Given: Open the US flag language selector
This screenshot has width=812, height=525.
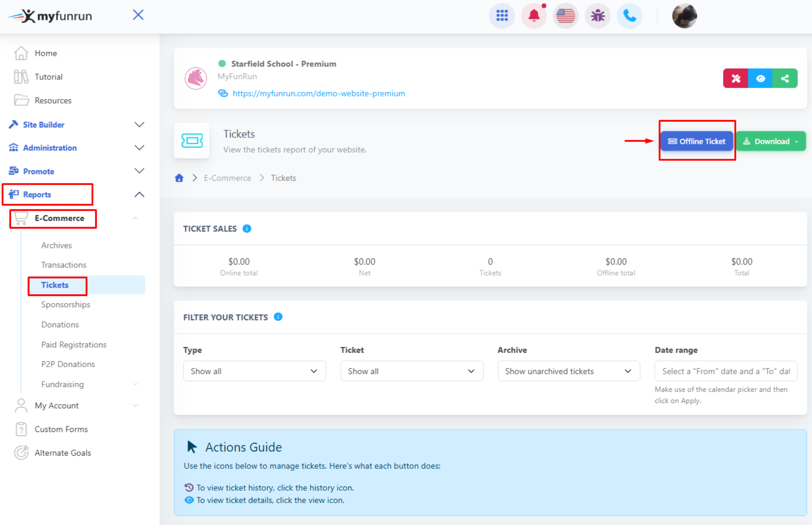Looking at the screenshot, I should pos(565,16).
